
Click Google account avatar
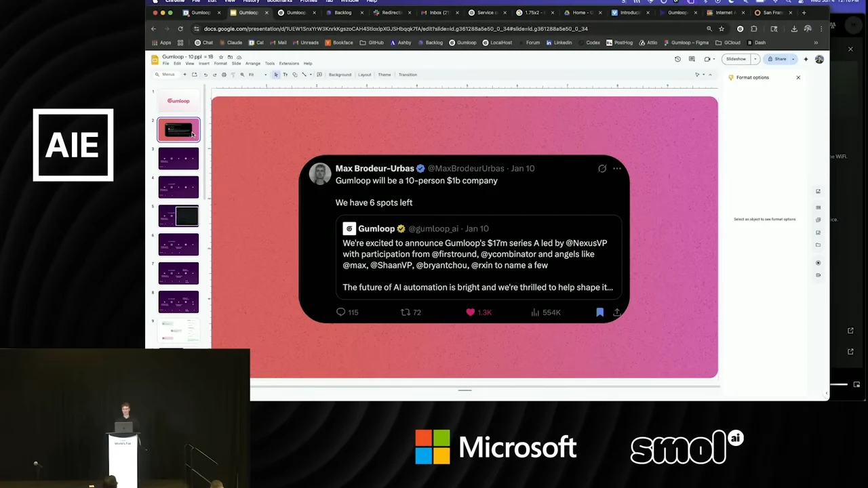819,59
